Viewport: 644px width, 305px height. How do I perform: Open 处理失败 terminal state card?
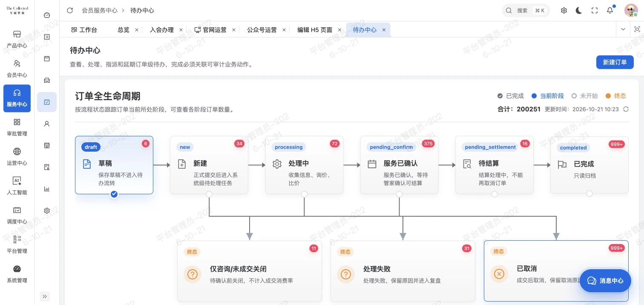(x=402, y=271)
